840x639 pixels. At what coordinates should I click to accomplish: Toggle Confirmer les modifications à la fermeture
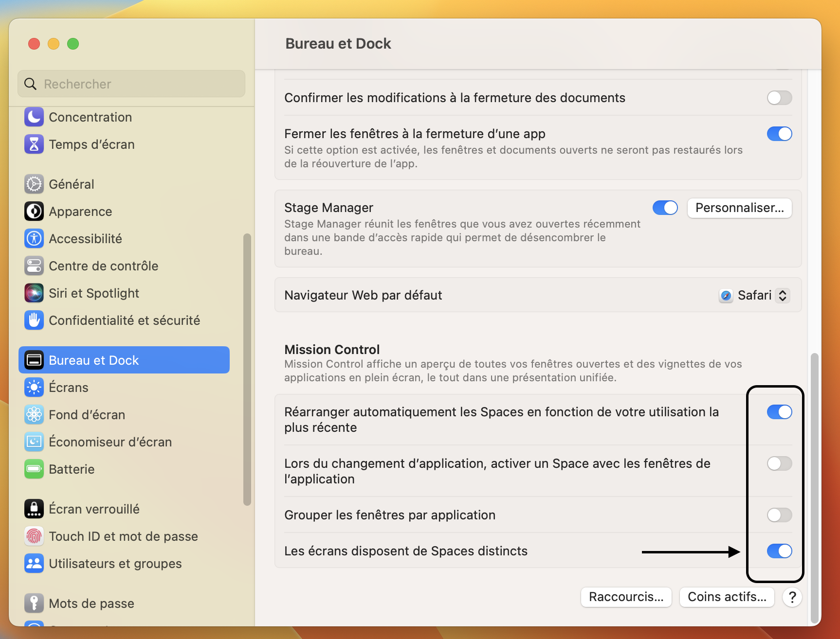pos(779,98)
